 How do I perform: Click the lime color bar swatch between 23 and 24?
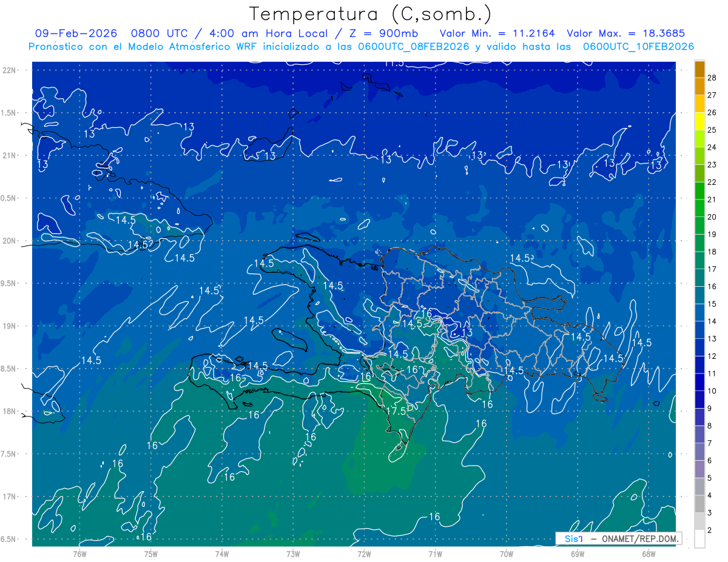point(700,156)
